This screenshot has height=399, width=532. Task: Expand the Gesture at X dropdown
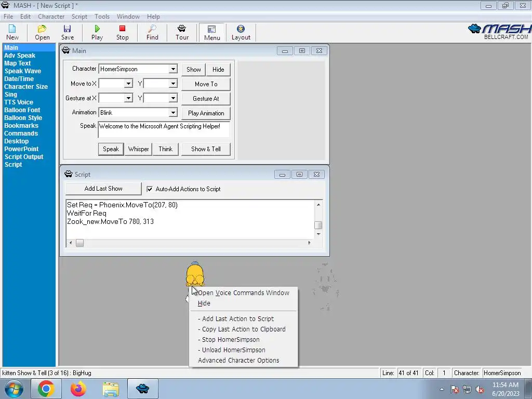pos(128,98)
